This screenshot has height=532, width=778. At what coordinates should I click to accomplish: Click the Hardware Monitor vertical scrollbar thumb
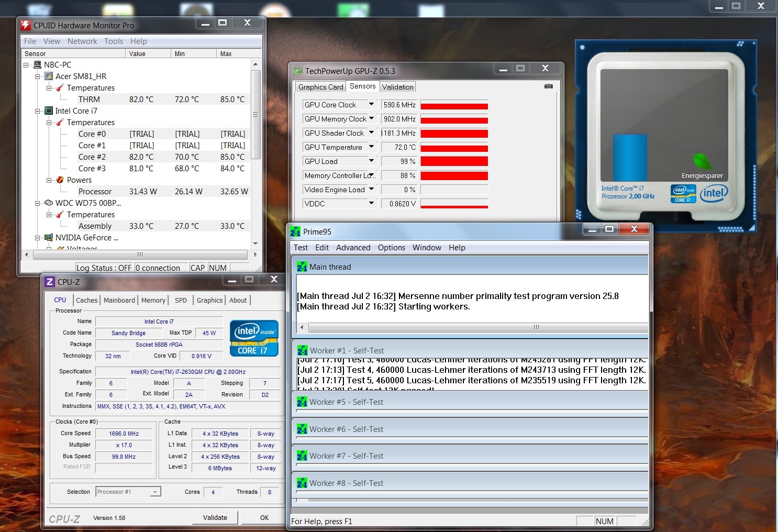pyautogui.click(x=255, y=115)
